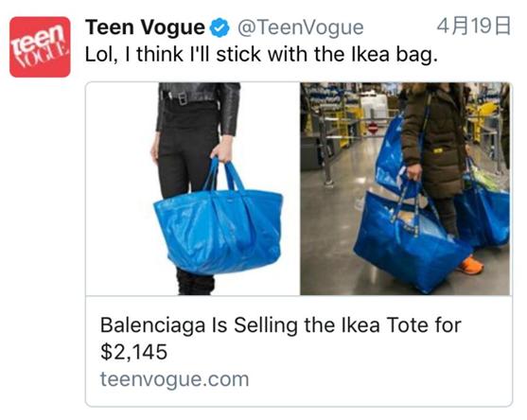527x420 pixels.
Task: Open the Ikea store photo on right
Action: pos(405,188)
